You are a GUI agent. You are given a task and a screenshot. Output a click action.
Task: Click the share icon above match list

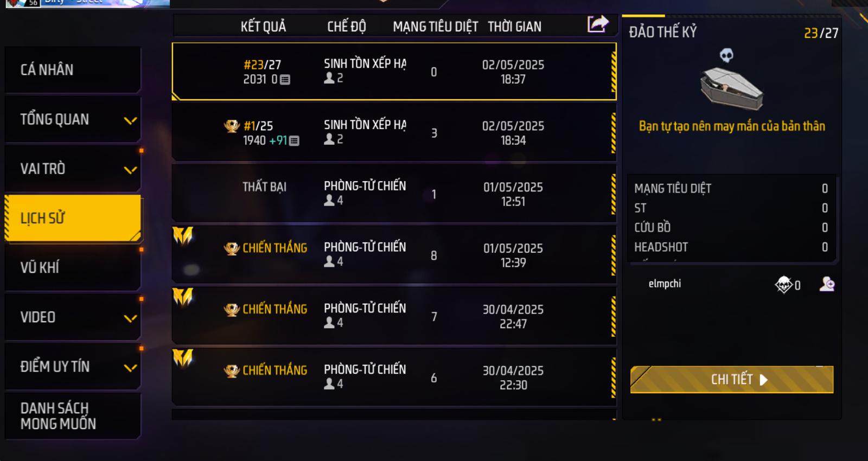pyautogui.click(x=598, y=24)
